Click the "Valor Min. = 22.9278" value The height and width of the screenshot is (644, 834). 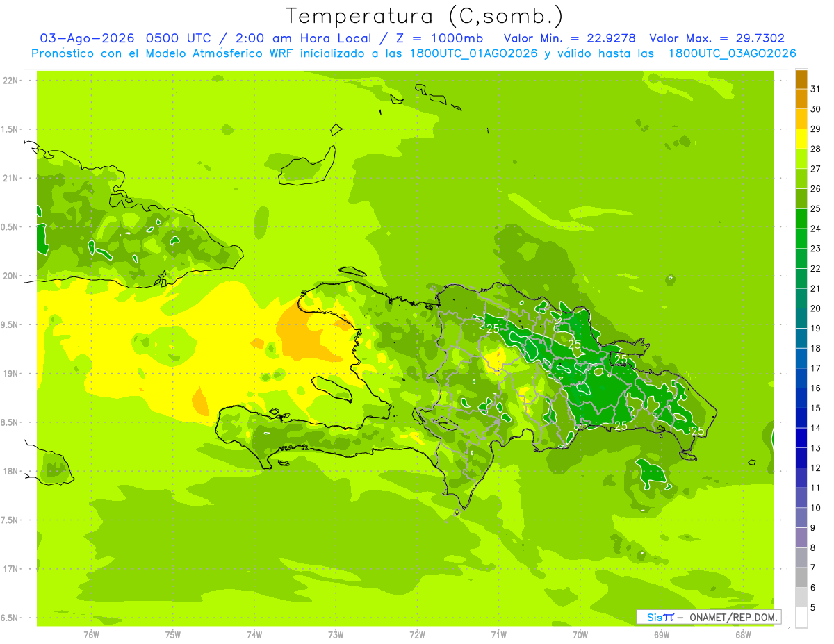coord(570,38)
